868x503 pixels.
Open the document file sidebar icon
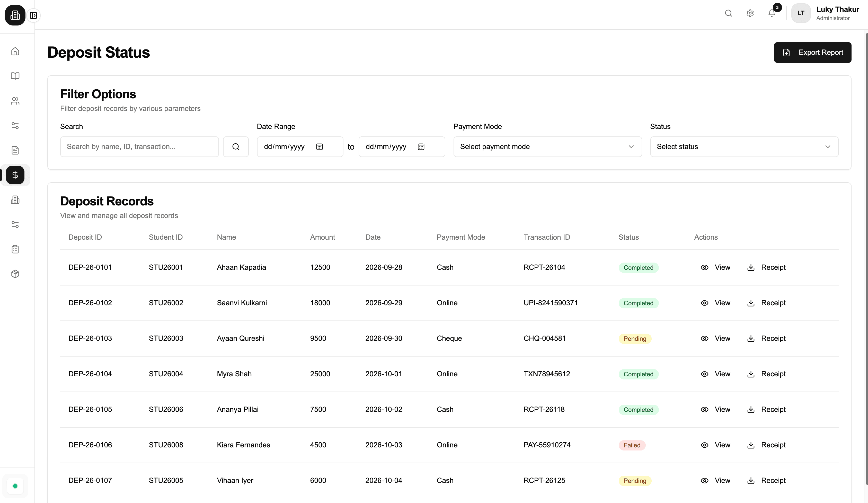pos(15,150)
